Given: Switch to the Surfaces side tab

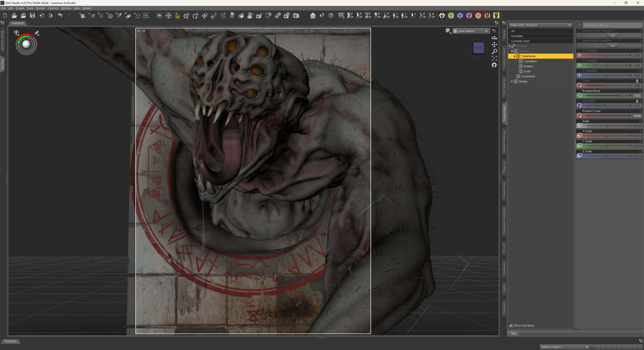Looking at the screenshot, I should pos(504,308).
